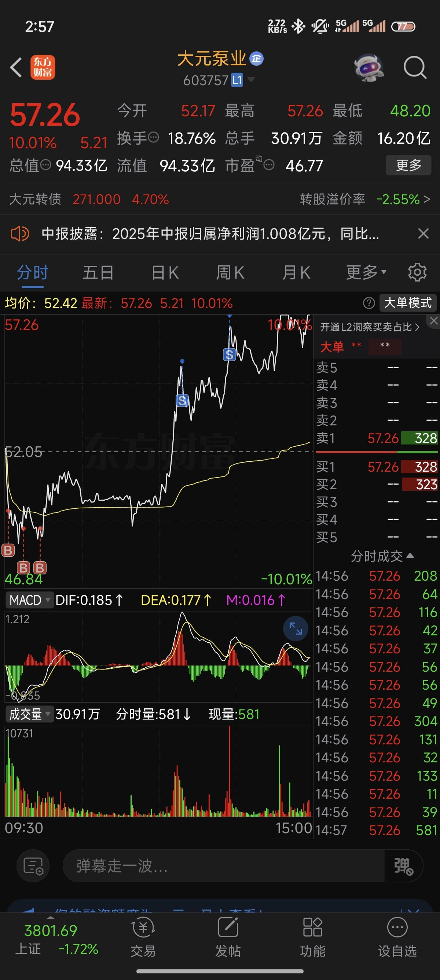Tap the question mark help icon
The height and width of the screenshot is (980, 440).
point(368,303)
